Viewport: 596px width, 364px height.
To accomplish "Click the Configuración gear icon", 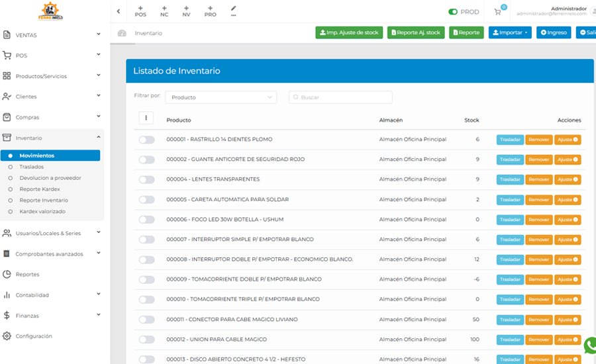I will pos(7,336).
